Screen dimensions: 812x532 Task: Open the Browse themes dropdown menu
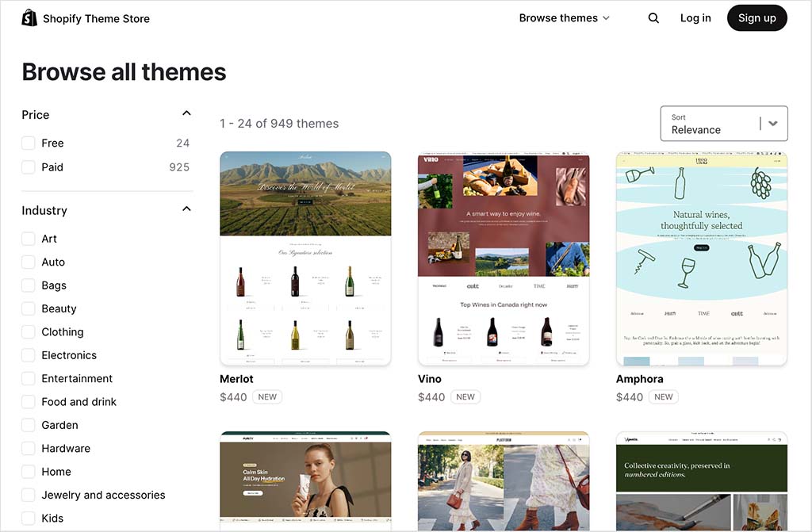[564, 18]
